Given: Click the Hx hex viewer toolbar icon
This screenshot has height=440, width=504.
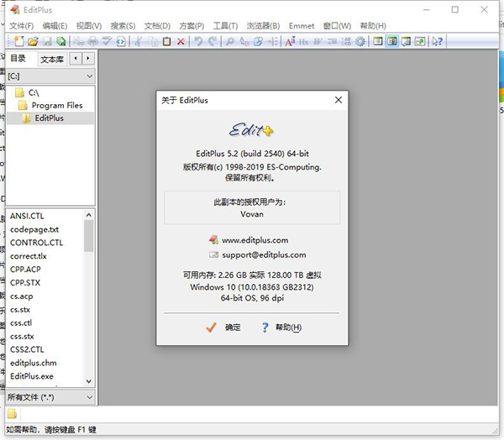Looking at the screenshot, I should (304, 41).
